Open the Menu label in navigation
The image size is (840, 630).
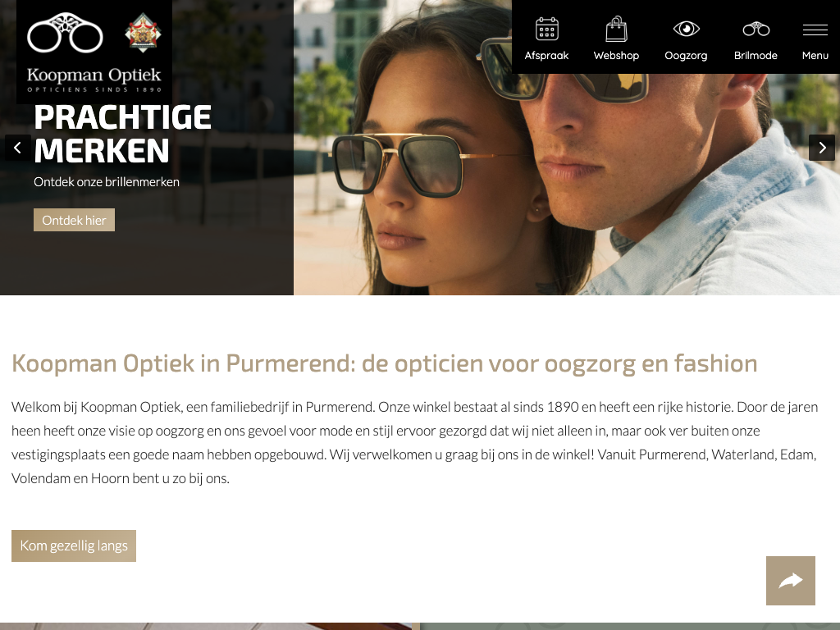pos(815,55)
